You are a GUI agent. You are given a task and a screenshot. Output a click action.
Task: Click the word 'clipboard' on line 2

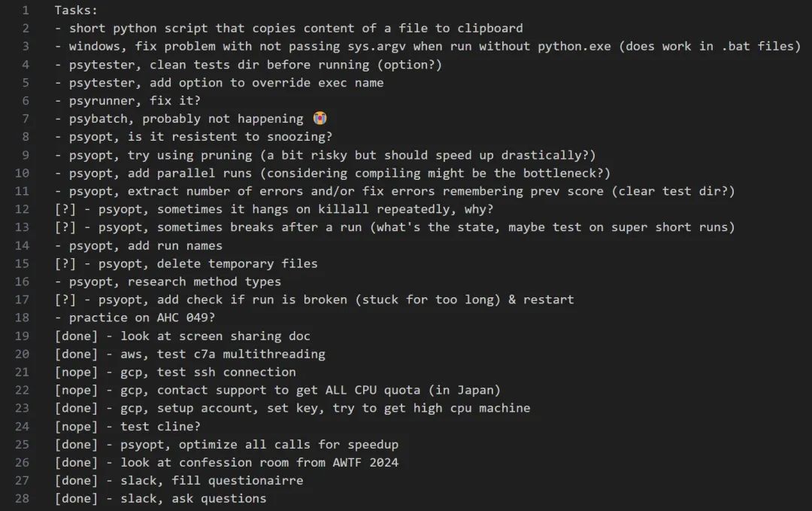[490, 28]
